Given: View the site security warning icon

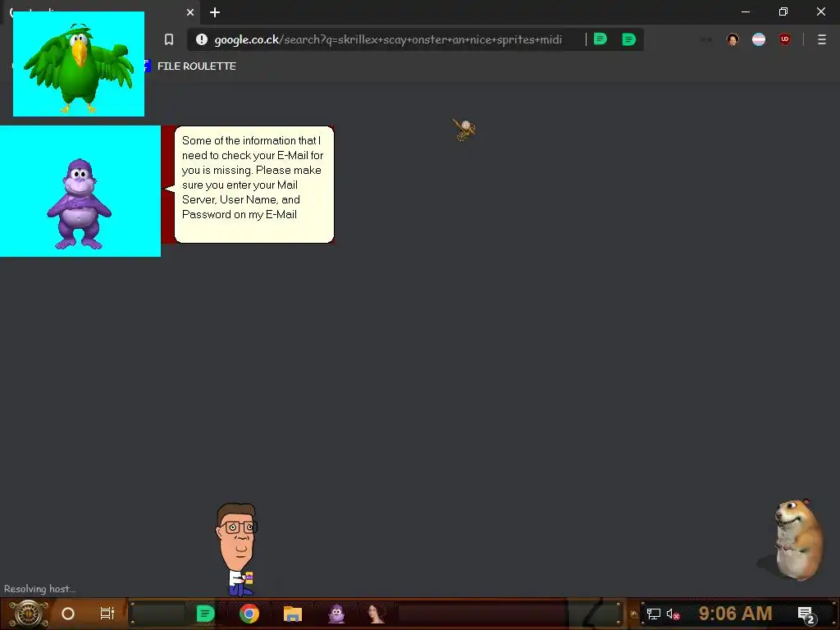Looking at the screenshot, I should pyautogui.click(x=202, y=39).
